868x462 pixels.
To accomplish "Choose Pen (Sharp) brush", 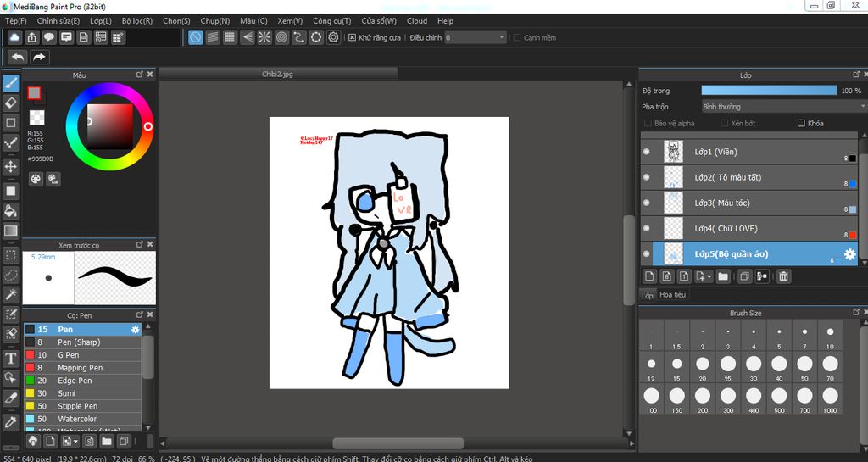I will tap(82, 342).
